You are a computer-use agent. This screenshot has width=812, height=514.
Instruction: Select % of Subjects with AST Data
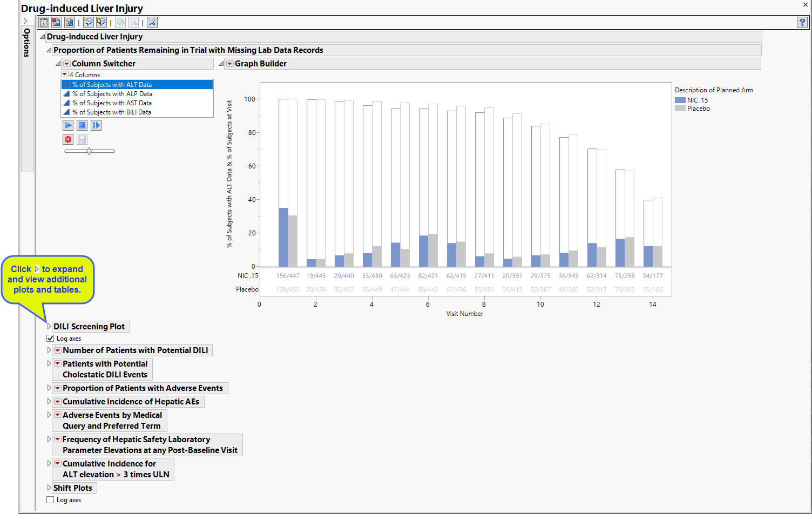tap(112, 103)
